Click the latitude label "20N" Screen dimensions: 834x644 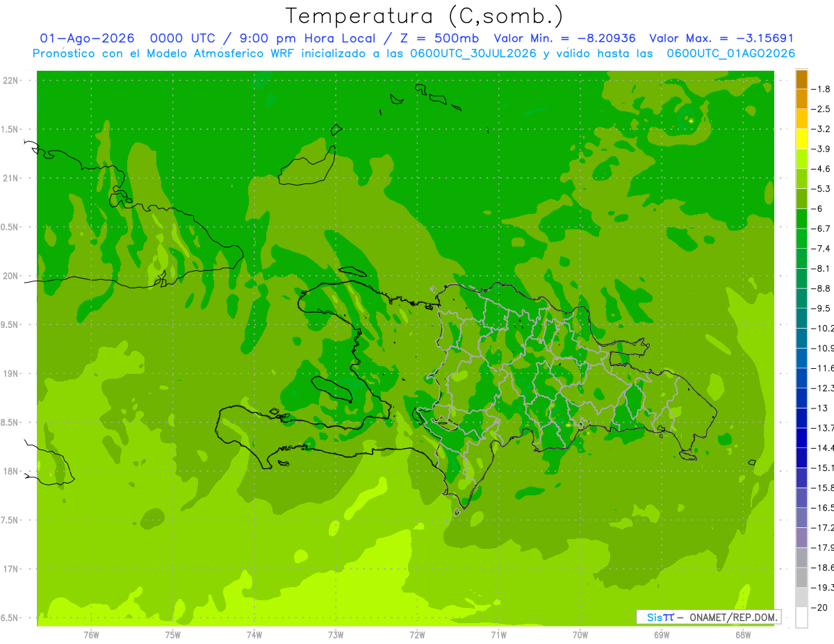tap(10, 276)
